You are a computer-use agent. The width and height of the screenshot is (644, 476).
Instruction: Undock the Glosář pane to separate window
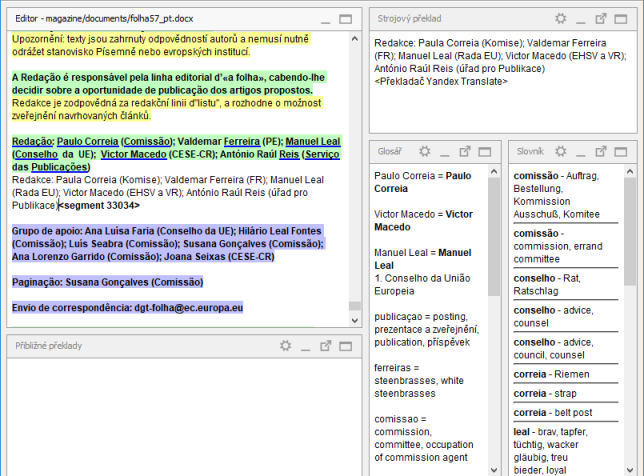pos(465,152)
